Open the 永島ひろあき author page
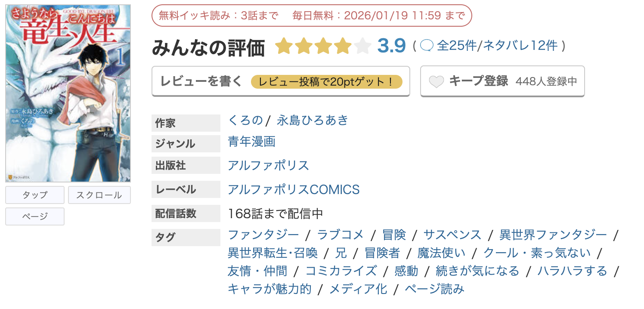Screen dimensions: 644x309 [x=313, y=121]
